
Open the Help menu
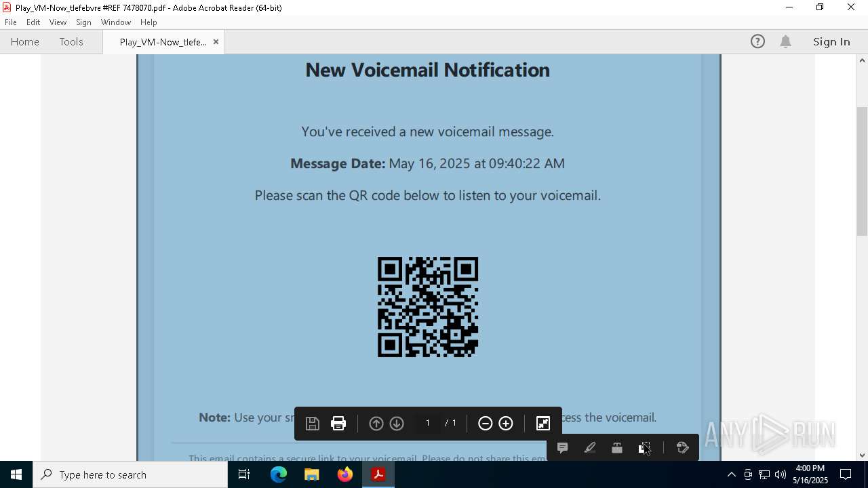(x=149, y=22)
